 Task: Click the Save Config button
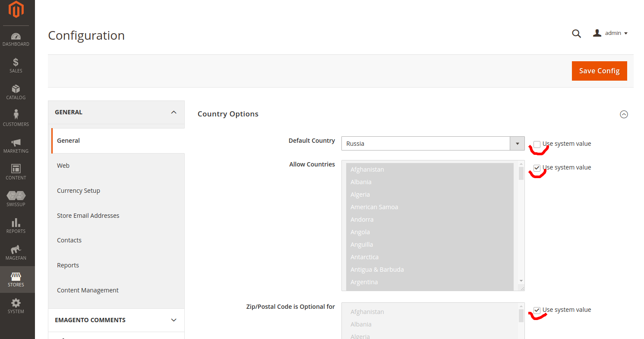[599, 71]
